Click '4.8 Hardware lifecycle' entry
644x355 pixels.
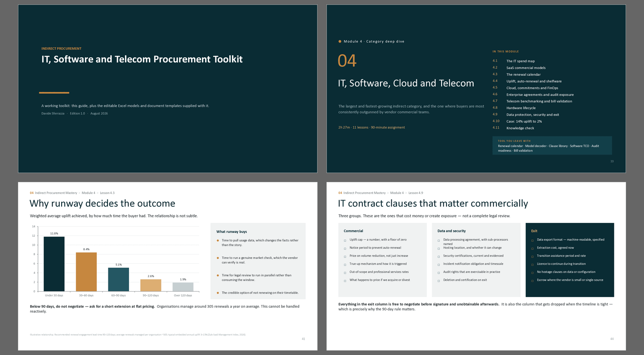(x=514, y=108)
